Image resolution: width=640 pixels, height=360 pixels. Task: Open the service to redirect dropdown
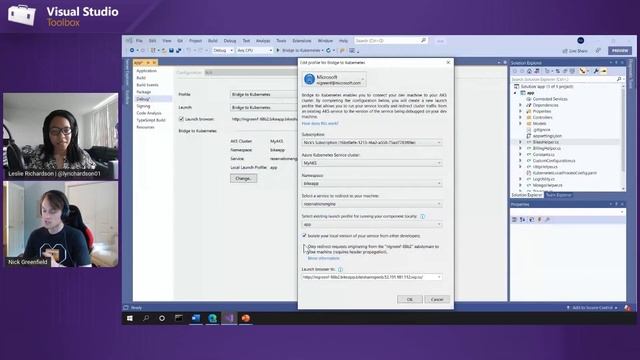(371, 204)
